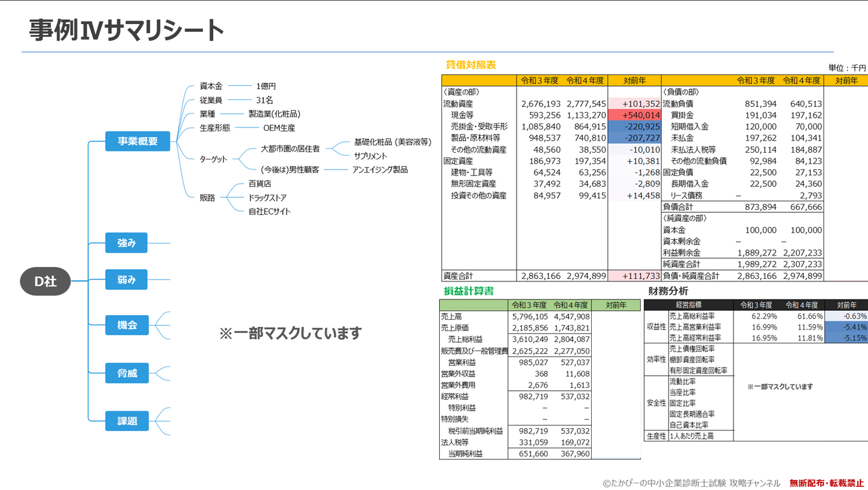Click the 事業概要 branch node
The height and width of the screenshot is (490, 868).
pyautogui.click(x=138, y=141)
